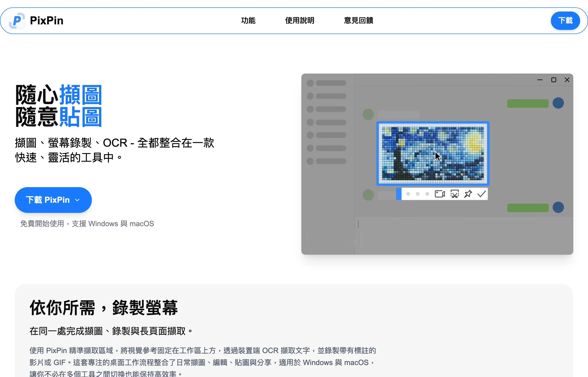Click the close X icon in demo window

567,80
